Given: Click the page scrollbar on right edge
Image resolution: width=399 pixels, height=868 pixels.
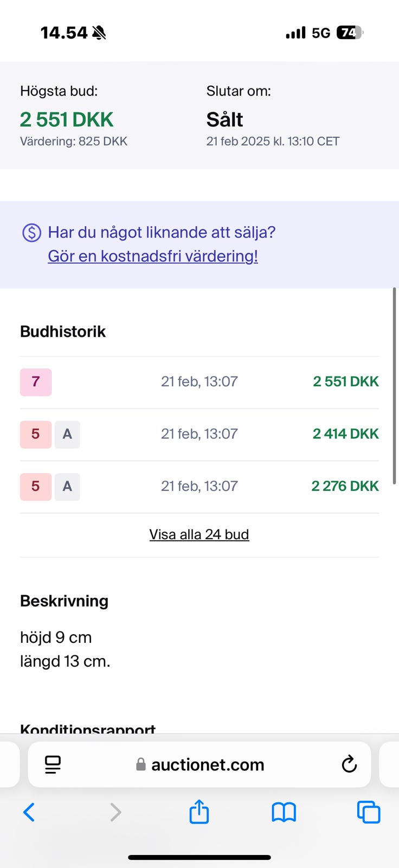Looking at the screenshot, I should point(394,385).
